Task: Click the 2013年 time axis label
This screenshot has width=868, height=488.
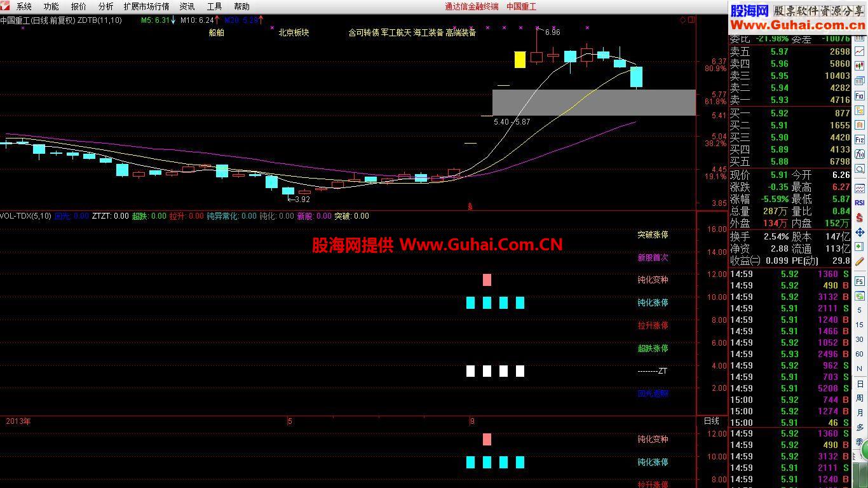Action: tap(18, 421)
